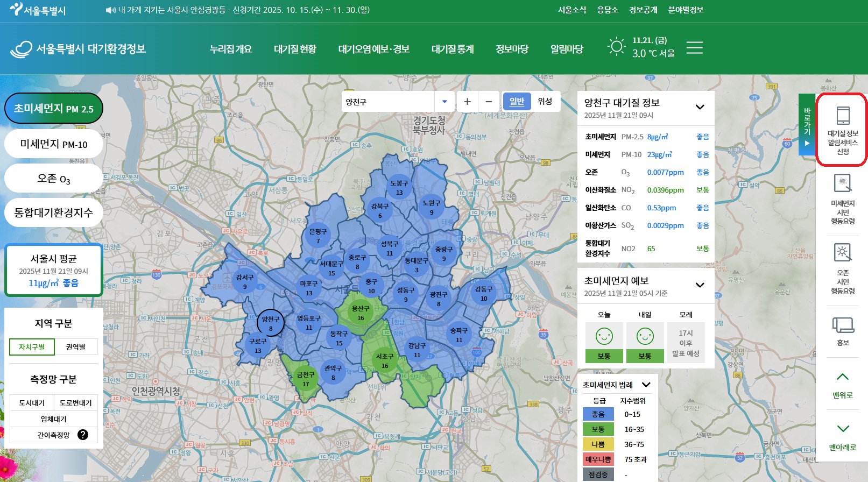Click the 용산구 district on the map

pyautogui.click(x=359, y=313)
